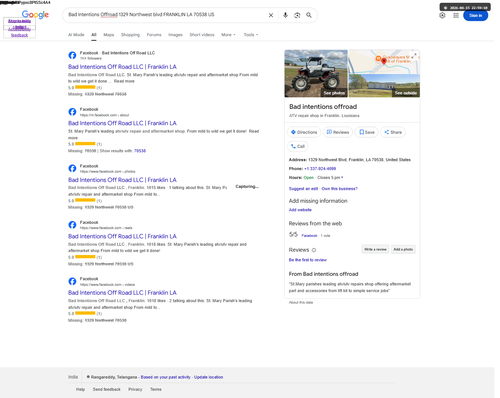Click the Write a review button

click(375, 249)
